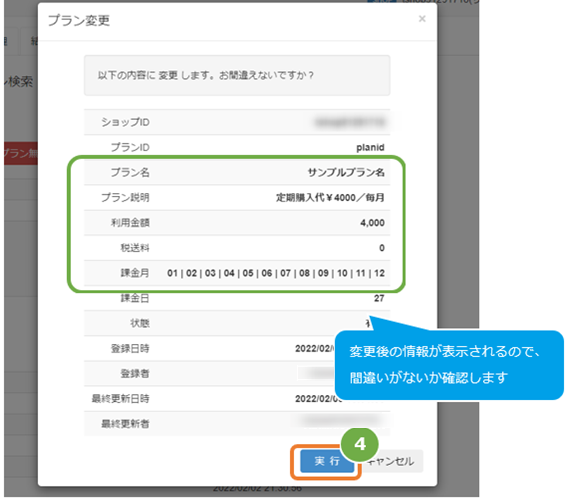Click the プラン変更 dialog title
This screenshot has height=503, width=568.
pos(79,20)
